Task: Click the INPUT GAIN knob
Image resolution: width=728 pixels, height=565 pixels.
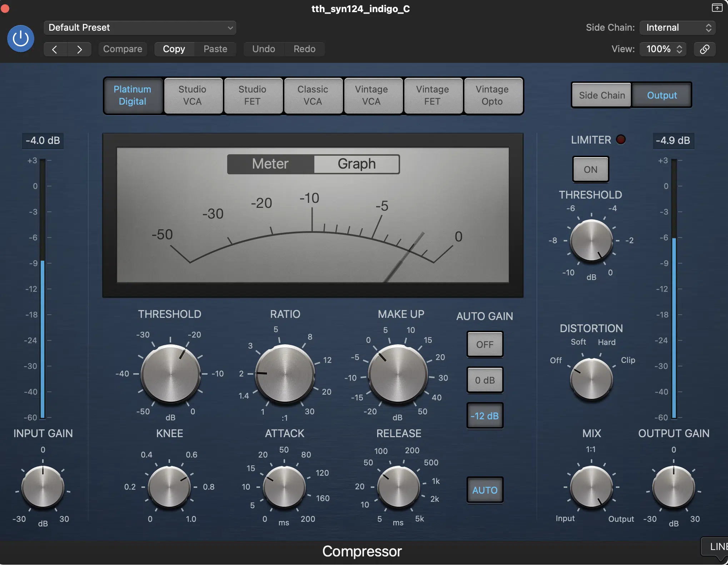Action: click(x=43, y=487)
